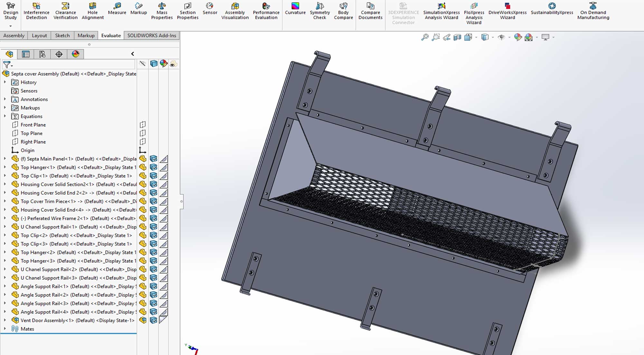Open Edit Appearance color wheel
Screen dimensions: 644x355
518,37
